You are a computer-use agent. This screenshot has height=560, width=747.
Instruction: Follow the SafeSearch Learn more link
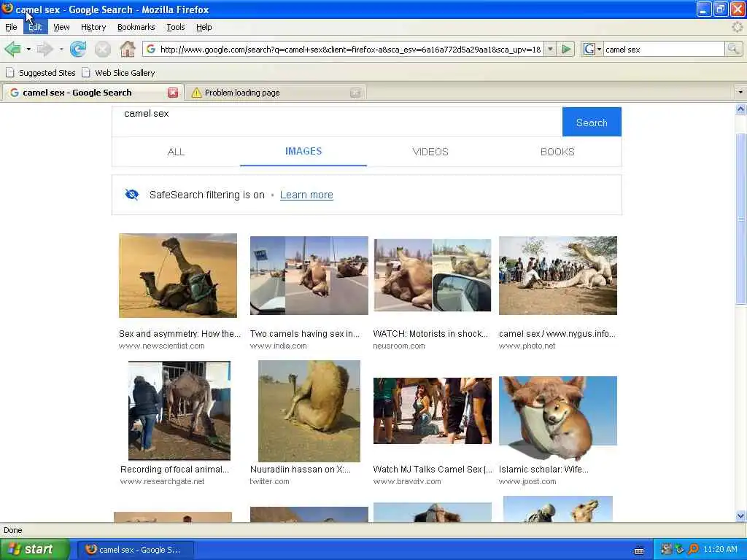click(306, 195)
